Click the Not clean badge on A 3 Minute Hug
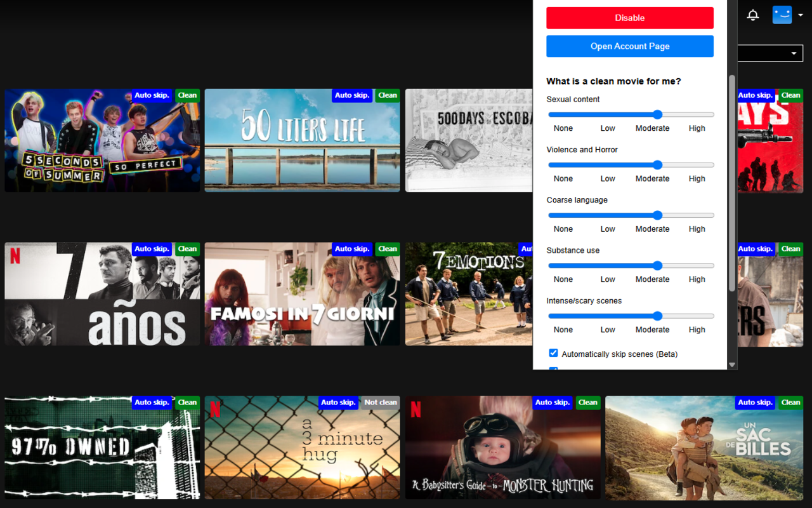This screenshot has height=508, width=812. pyautogui.click(x=381, y=403)
